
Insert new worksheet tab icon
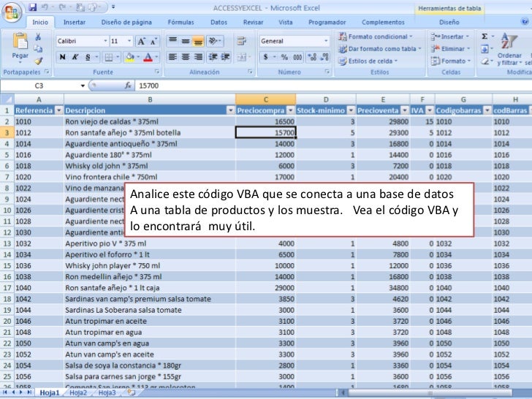132,392
